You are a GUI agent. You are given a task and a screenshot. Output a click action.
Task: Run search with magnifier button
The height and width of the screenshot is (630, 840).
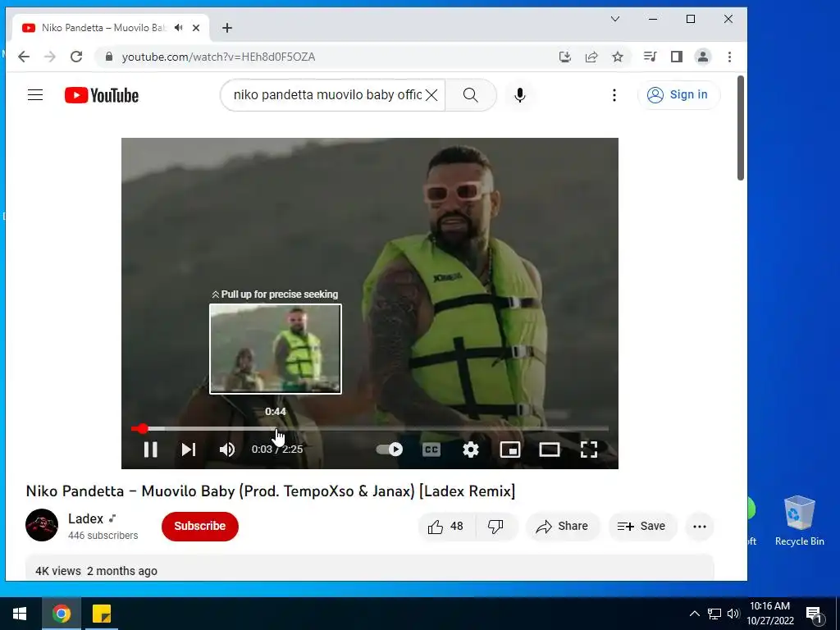[x=470, y=95]
